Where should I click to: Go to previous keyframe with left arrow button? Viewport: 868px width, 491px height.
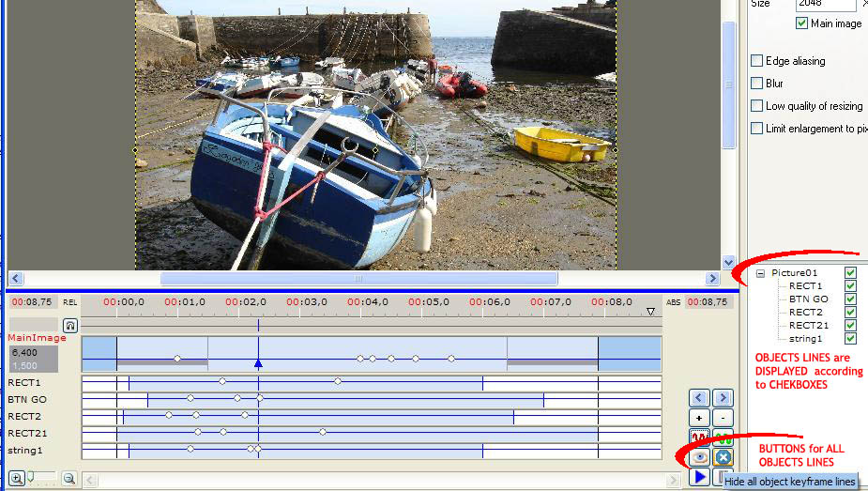700,398
